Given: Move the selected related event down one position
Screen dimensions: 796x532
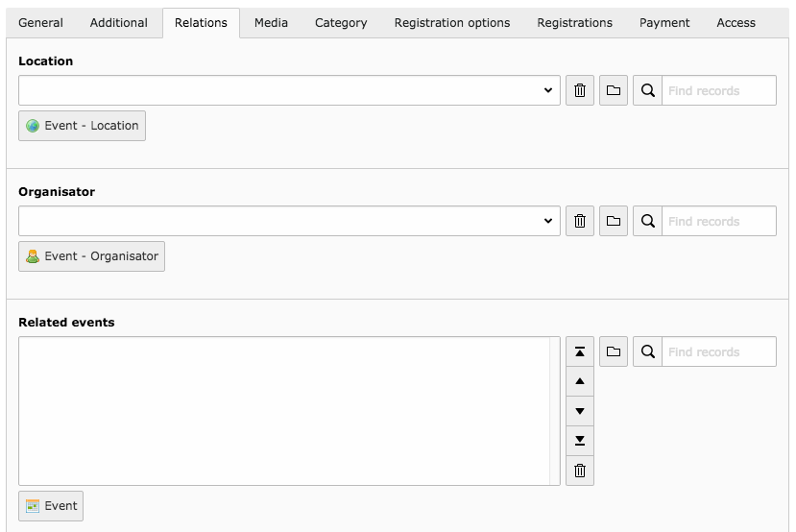Looking at the screenshot, I should coord(580,411).
